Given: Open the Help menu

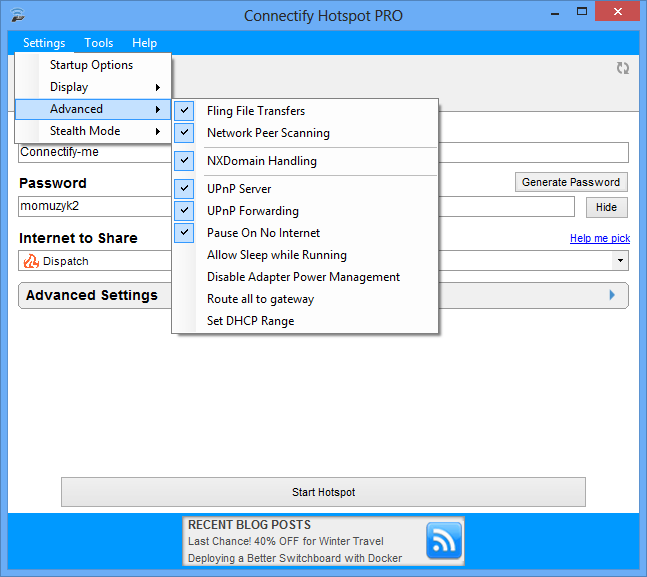Looking at the screenshot, I should (144, 43).
